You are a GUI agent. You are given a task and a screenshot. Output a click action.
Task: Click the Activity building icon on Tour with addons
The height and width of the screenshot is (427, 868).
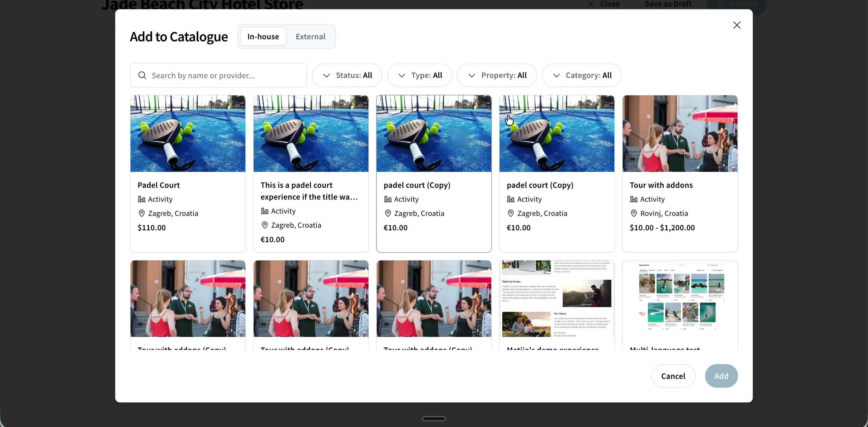pos(634,199)
